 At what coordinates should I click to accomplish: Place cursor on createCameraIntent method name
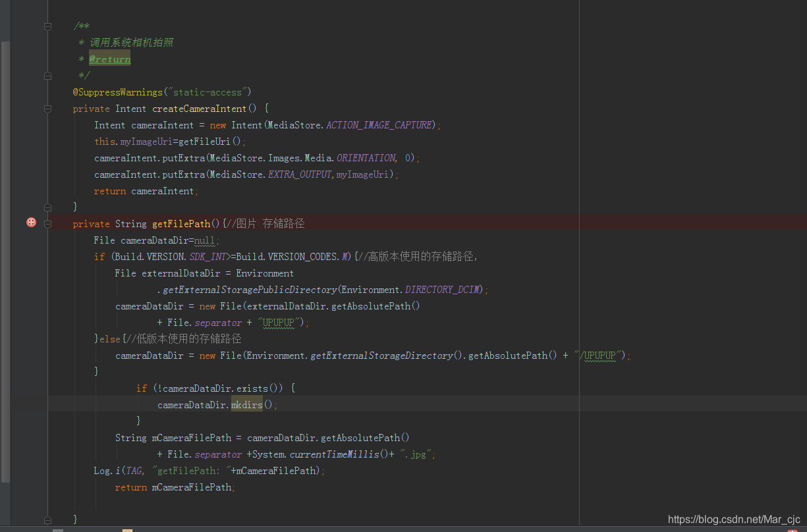[200, 109]
